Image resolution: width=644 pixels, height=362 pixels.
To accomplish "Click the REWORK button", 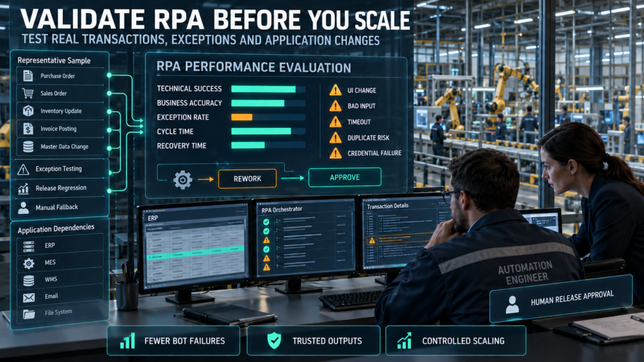I will click(x=247, y=178).
